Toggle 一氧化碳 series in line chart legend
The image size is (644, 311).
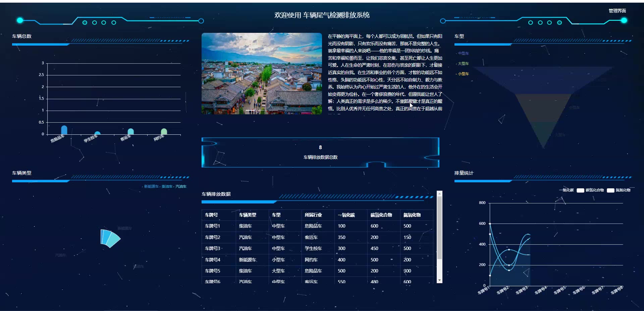(566, 190)
